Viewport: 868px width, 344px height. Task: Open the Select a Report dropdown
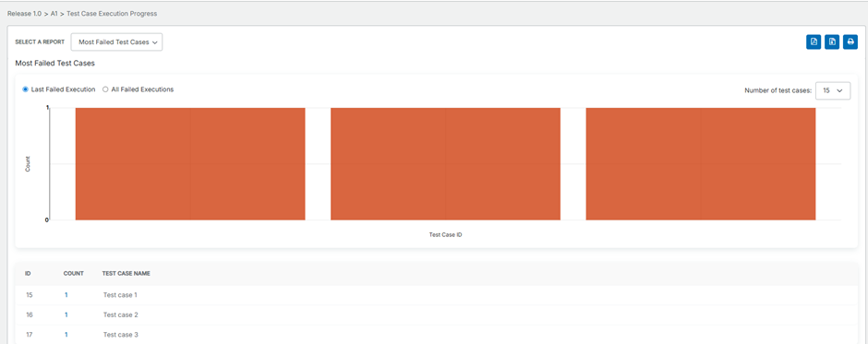116,42
